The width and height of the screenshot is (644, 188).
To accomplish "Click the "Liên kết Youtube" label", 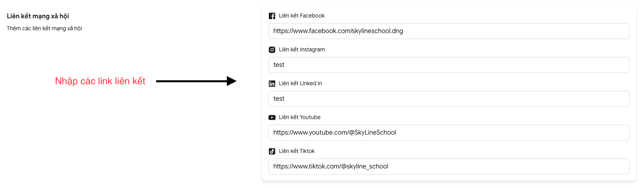I will click(x=299, y=117).
